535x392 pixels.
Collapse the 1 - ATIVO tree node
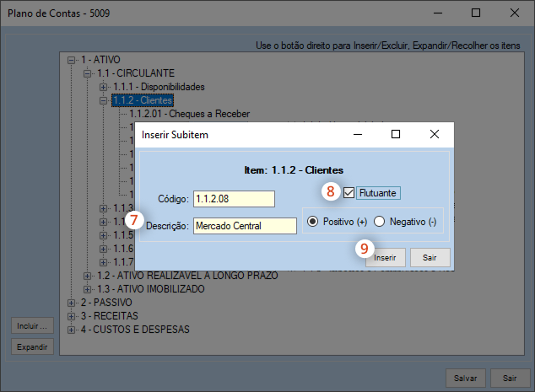coord(73,61)
